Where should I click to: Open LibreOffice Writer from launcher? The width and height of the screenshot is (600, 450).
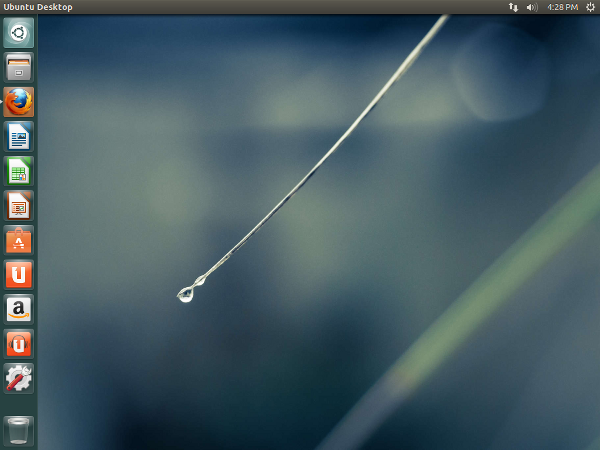click(x=18, y=137)
